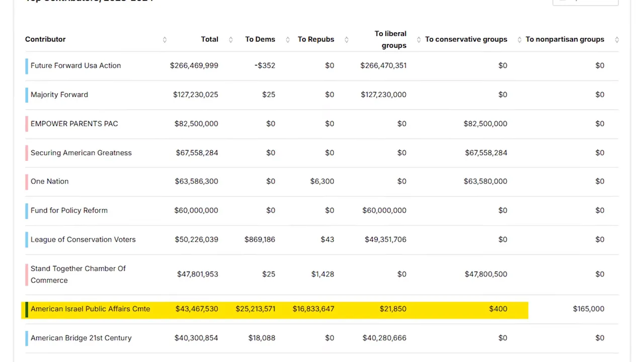Click the $400 conservative groups value
This screenshot has height=362, width=644.
point(498,309)
